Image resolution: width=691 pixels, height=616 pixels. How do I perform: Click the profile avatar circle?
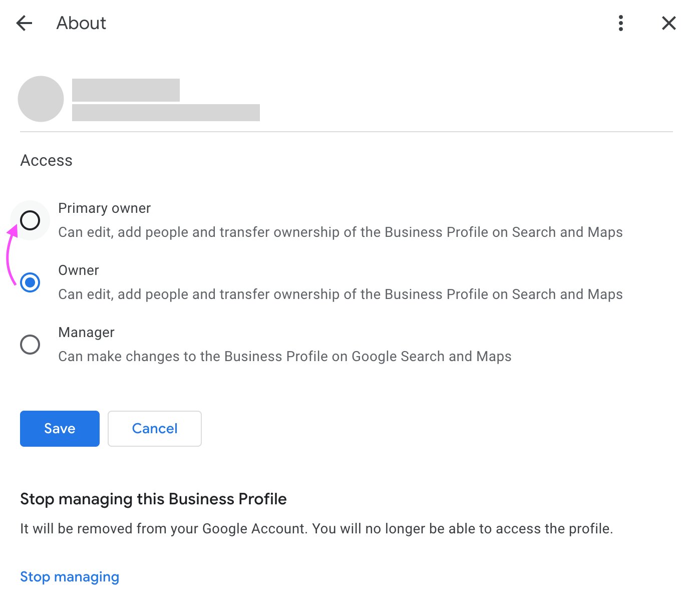click(41, 99)
